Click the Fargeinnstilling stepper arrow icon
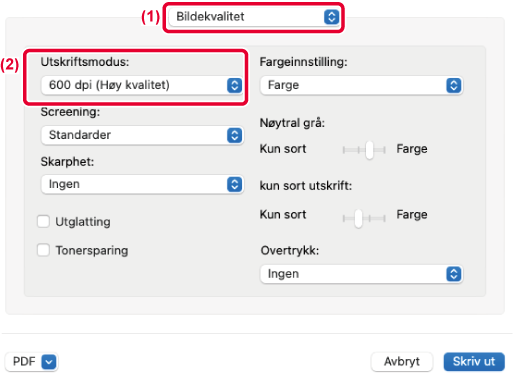 453,85
